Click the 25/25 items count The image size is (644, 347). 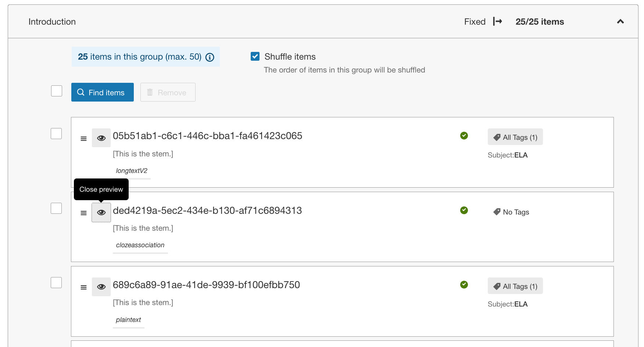click(540, 22)
